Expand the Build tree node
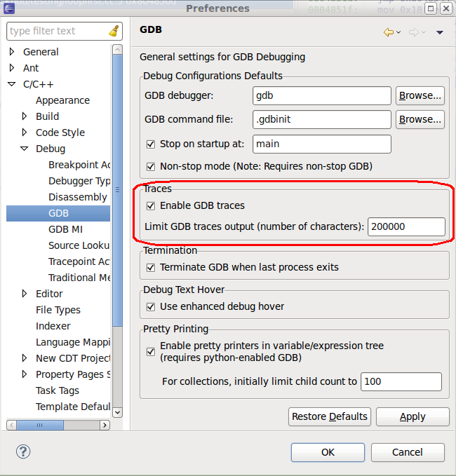456x476 pixels. click(25, 116)
